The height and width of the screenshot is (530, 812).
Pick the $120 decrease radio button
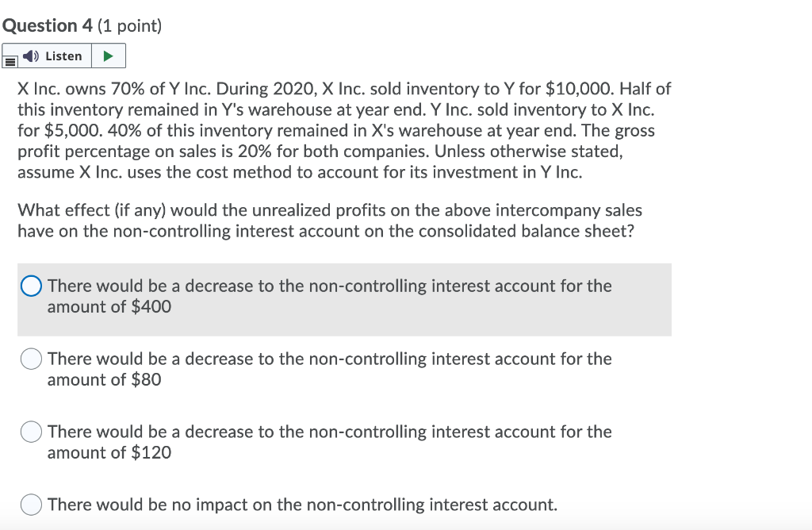[30, 432]
